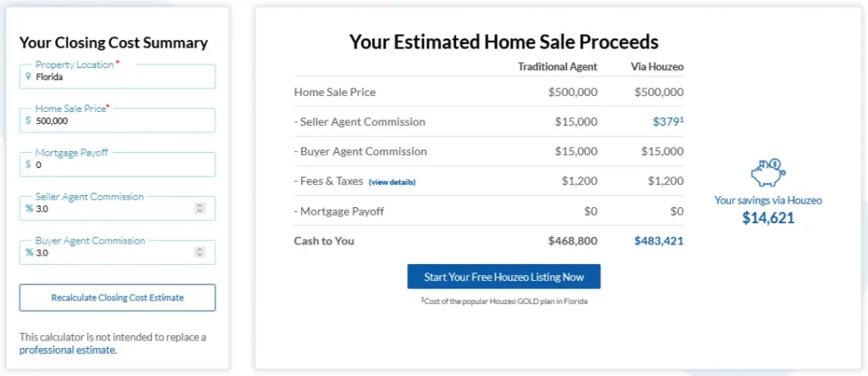Open the professional estimate link
Image resolution: width=868 pixels, height=376 pixels.
tap(68, 350)
